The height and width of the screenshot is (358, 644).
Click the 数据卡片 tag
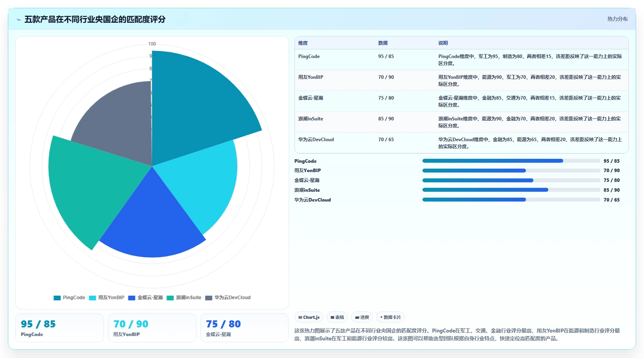pos(390,317)
